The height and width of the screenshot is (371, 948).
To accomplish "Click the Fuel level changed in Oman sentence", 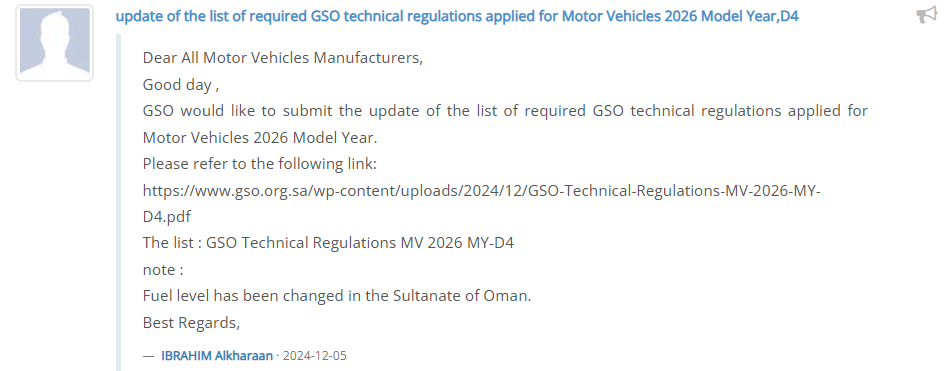I will [x=337, y=296].
